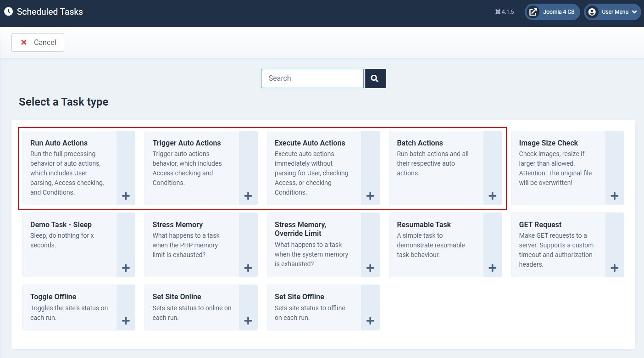Screen dimensions: 644x358
Task: Click the Joomla logo version icon
Action: [x=498, y=12]
